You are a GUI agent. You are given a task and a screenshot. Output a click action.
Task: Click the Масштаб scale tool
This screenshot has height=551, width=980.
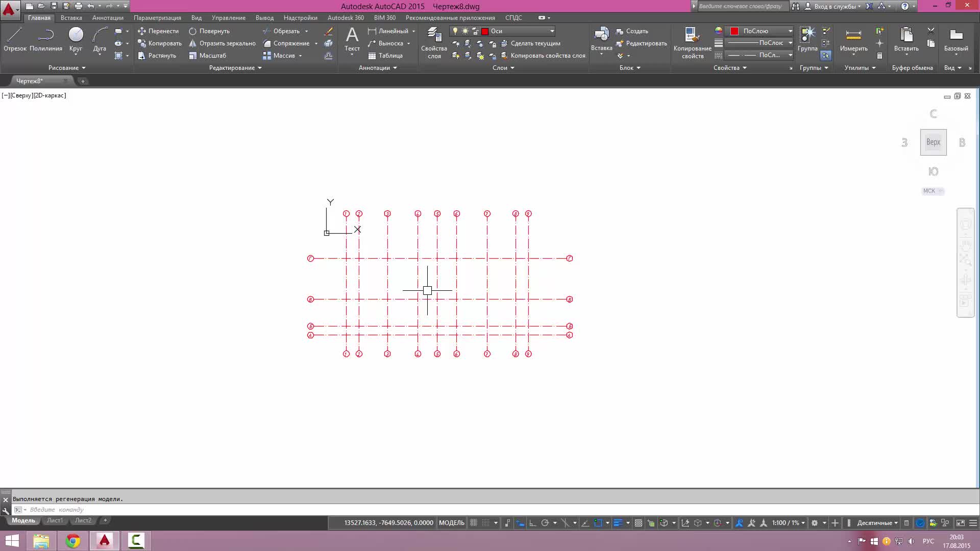[207, 56]
